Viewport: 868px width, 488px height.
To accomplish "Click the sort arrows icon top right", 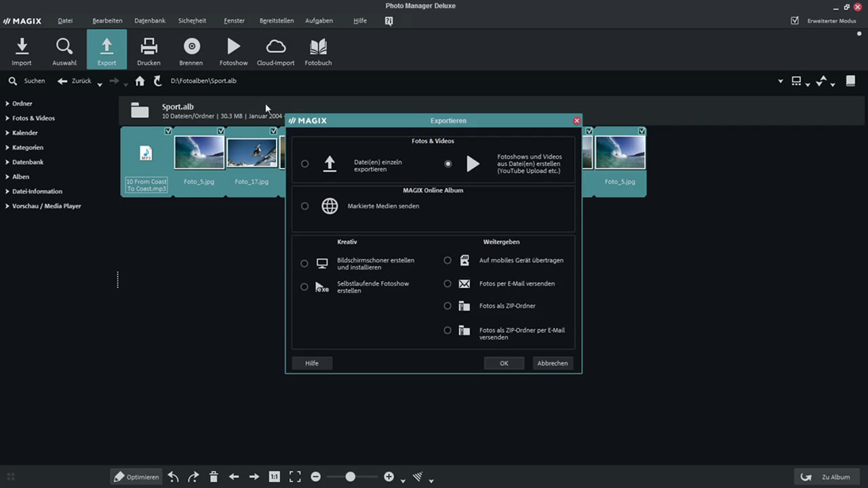I will pyautogui.click(x=821, y=81).
